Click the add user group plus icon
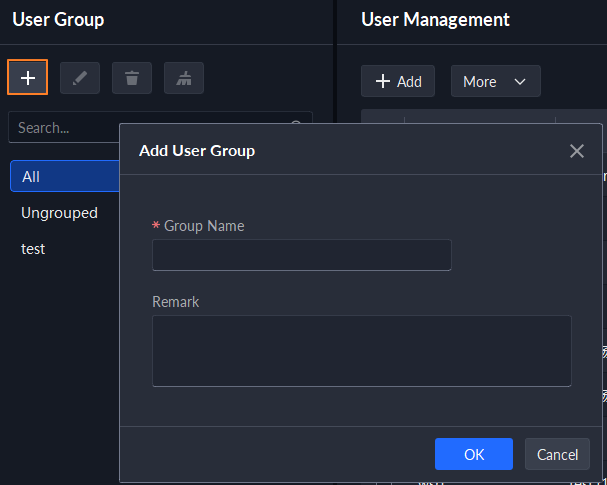The width and height of the screenshot is (607, 485). pyautogui.click(x=28, y=78)
